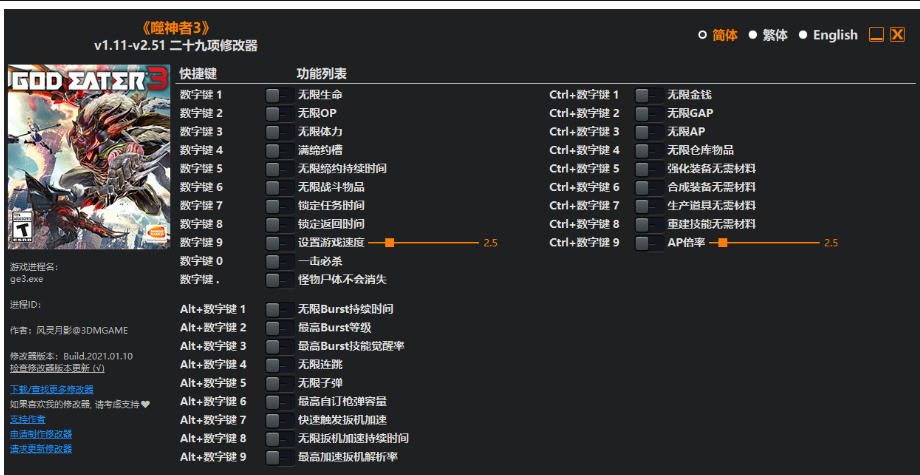Open 下载/查找更多修改器 link
This screenshot has height=475, width=920.
tap(52, 389)
